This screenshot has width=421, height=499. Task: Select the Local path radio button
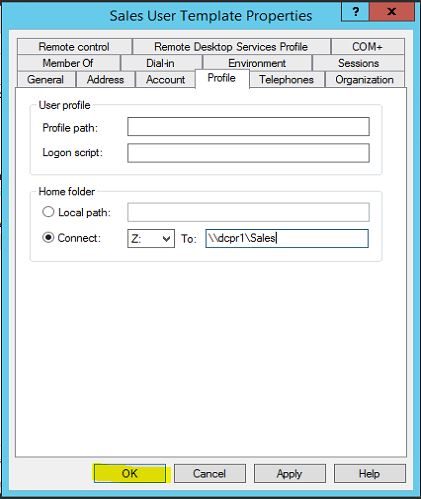[48, 212]
